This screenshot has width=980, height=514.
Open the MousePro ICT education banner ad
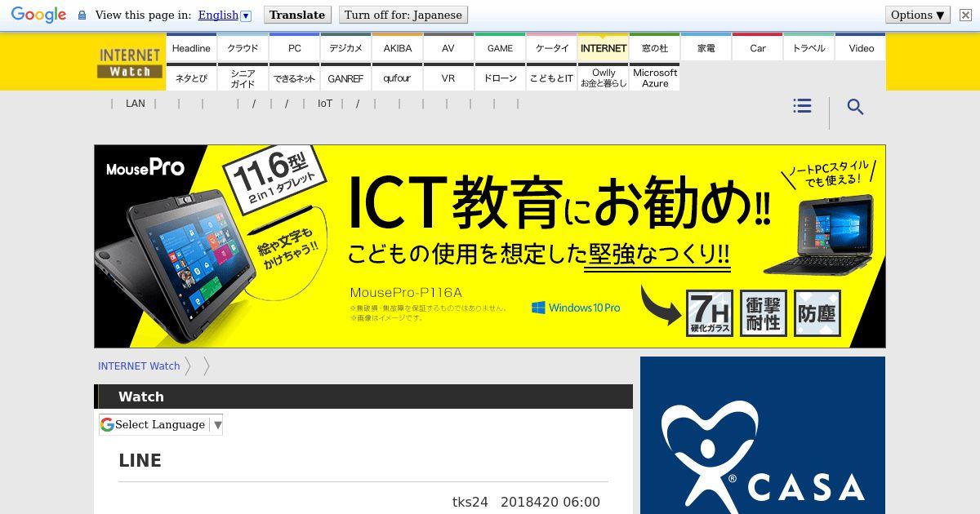490,246
